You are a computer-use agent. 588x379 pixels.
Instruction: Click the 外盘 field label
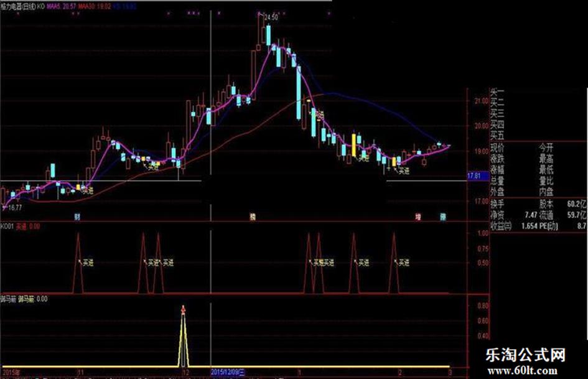[497, 192]
